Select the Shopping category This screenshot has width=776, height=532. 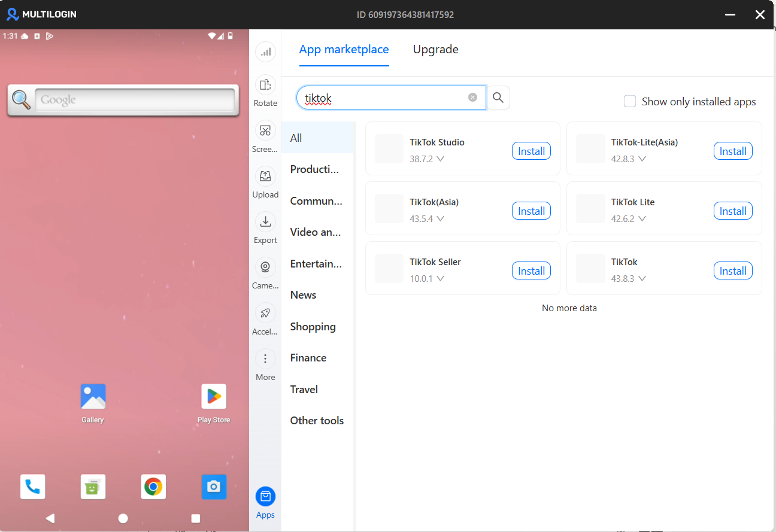tap(313, 327)
